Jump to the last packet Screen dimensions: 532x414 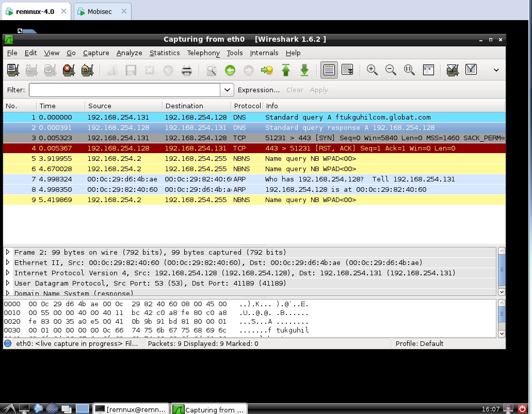304,70
